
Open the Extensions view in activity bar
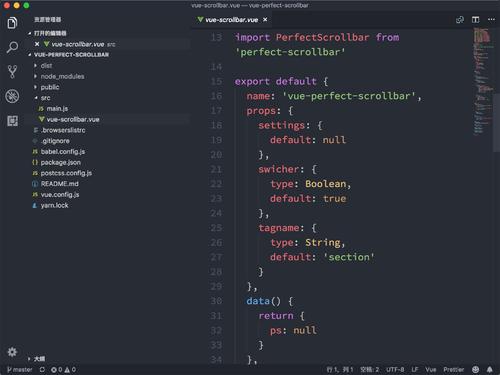[x=12, y=121]
